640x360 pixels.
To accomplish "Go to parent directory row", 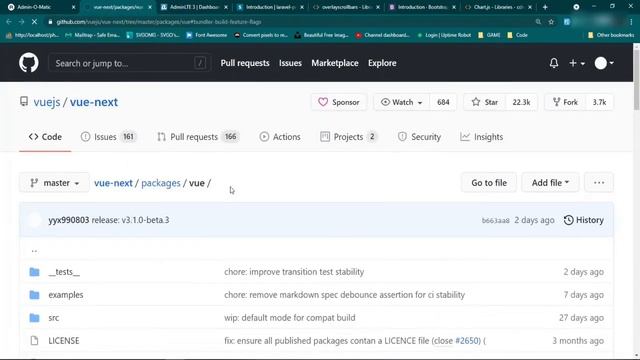I will click(x=34, y=250).
